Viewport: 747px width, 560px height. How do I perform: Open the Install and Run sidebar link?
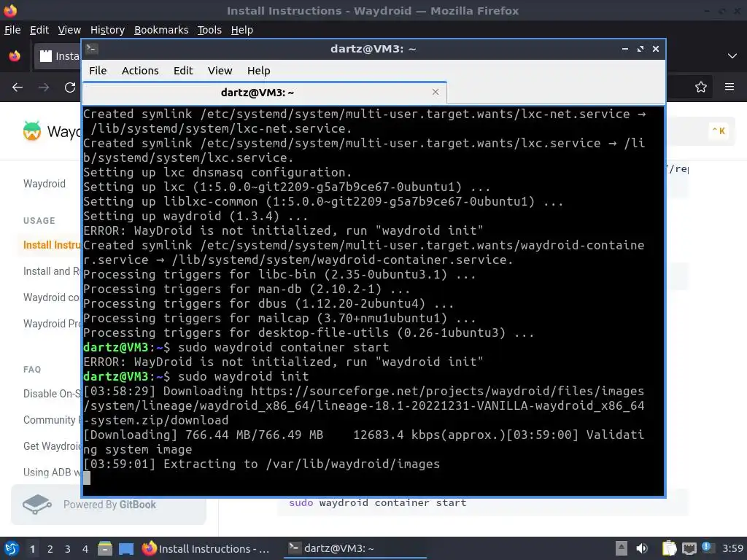click(x=52, y=271)
